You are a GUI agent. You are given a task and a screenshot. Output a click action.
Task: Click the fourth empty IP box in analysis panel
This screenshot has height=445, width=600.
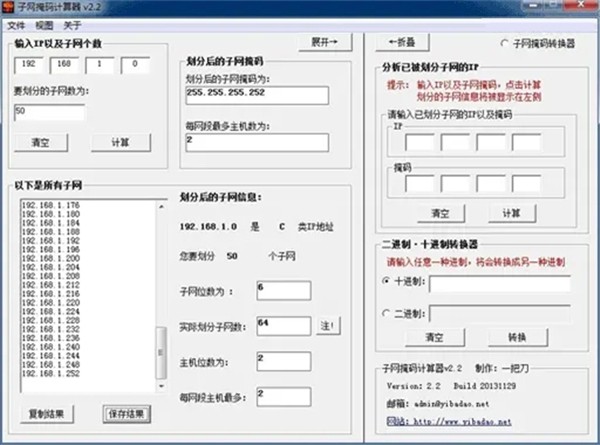[526, 142]
